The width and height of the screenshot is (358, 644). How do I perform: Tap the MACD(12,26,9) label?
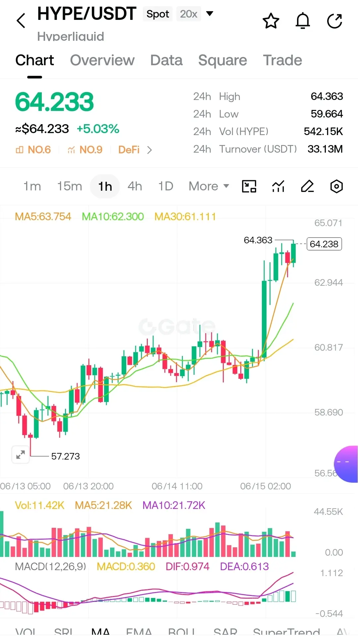[x=50, y=567]
